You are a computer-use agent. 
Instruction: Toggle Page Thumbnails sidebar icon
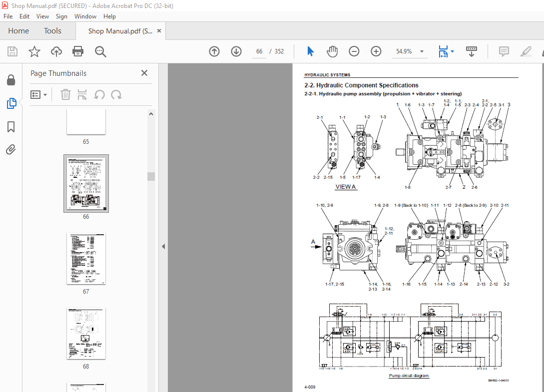coord(11,103)
